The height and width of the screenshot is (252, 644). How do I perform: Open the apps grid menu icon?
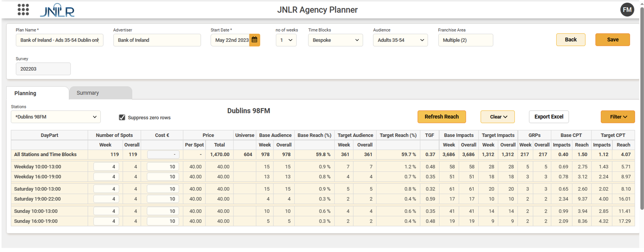coord(23,10)
